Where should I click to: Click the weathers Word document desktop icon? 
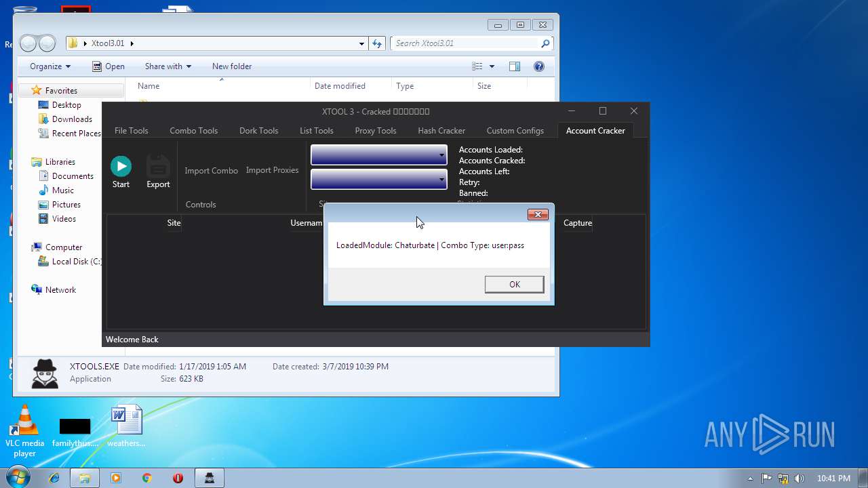click(x=126, y=426)
